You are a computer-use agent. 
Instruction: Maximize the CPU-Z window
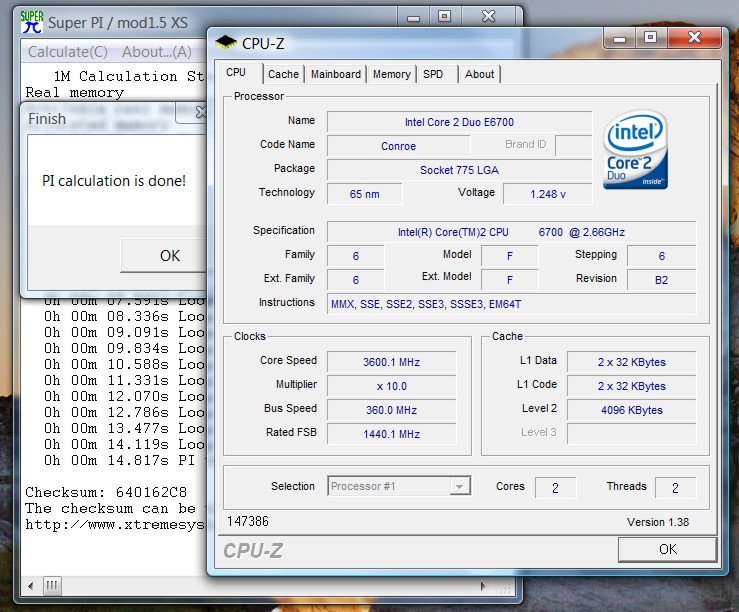point(650,37)
